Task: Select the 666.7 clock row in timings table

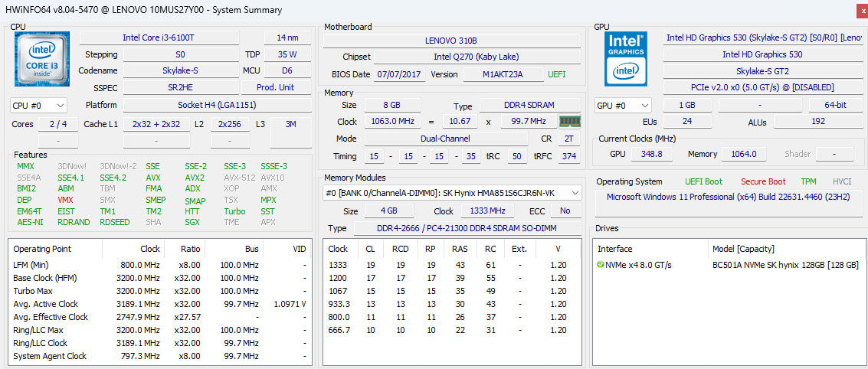Action: [x=451, y=330]
